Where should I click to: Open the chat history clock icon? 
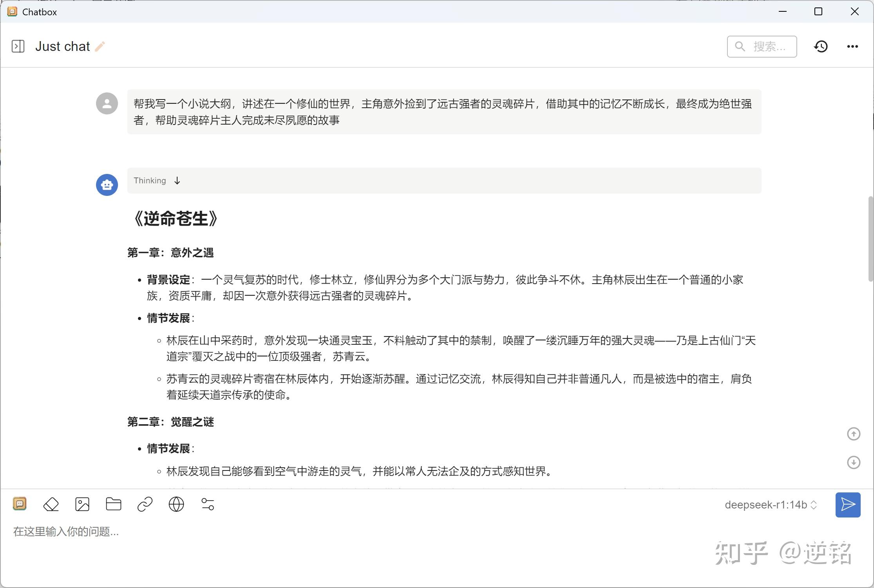pyautogui.click(x=821, y=46)
